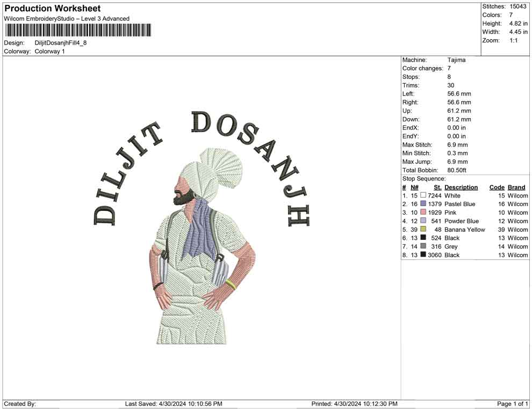Click the 'Banana Yellow' description text
Image resolution: width=532 pixels, height=409 pixels.
tap(464, 229)
